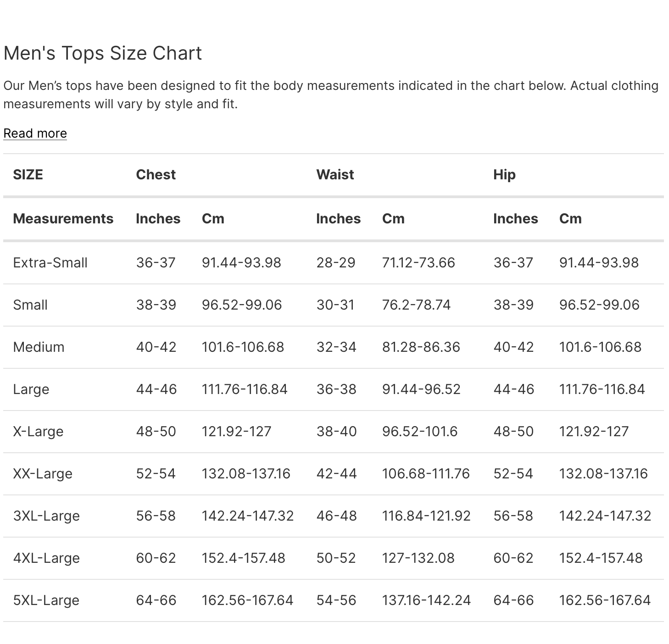Select the 5XL-Large waist inches value 54-56

[x=336, y=600]
